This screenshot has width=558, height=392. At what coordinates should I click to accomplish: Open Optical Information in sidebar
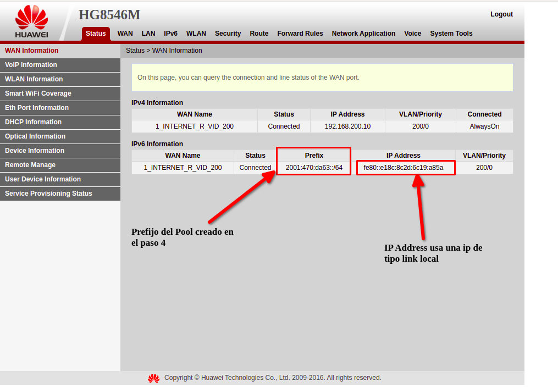[35, 136]
